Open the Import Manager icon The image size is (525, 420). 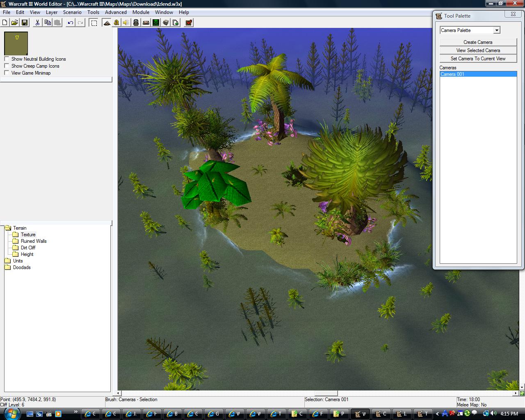click(176, 23)
